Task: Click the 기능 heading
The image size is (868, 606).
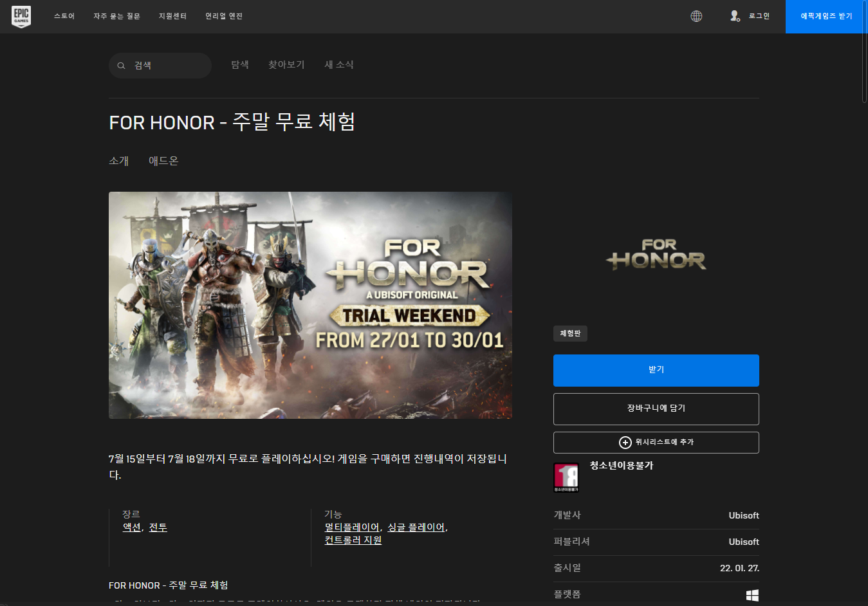Action: point(333,515)
